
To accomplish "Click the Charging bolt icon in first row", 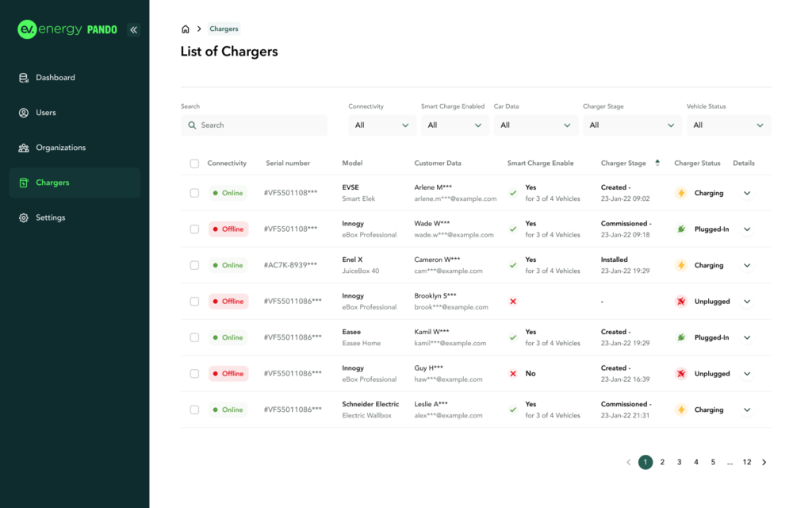I will point(680,193).
